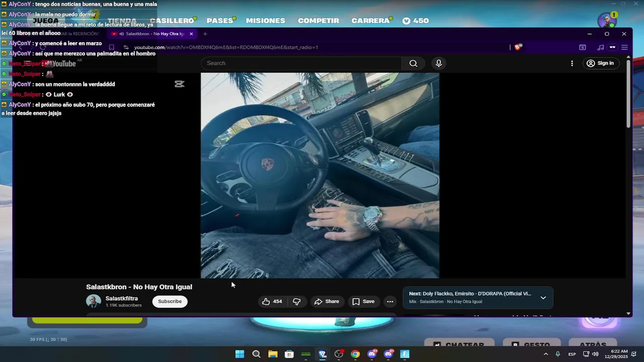Open new browser tab with plus button
Viewport: 644px width, 362px height.
point(205,34)
